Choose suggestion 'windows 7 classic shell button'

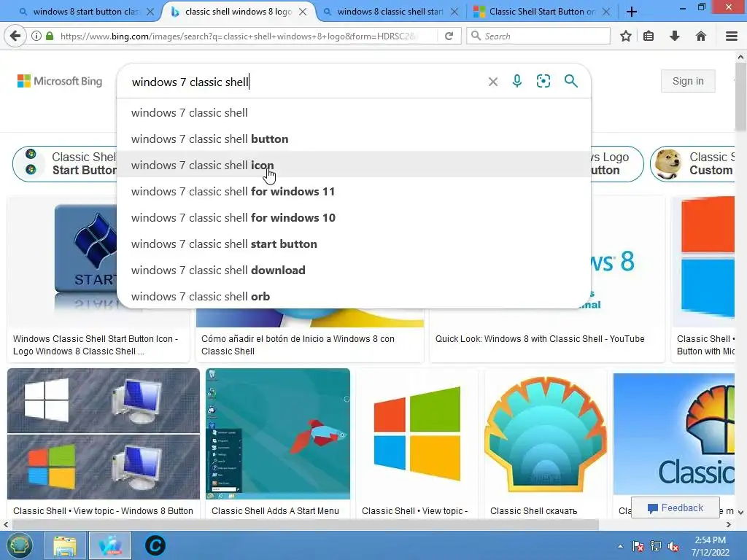click(354, 139)
